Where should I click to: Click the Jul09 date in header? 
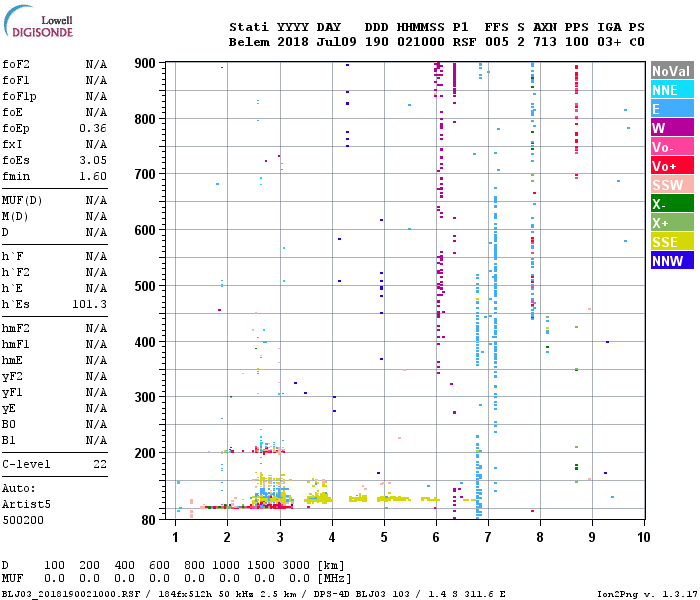[337, 42]
